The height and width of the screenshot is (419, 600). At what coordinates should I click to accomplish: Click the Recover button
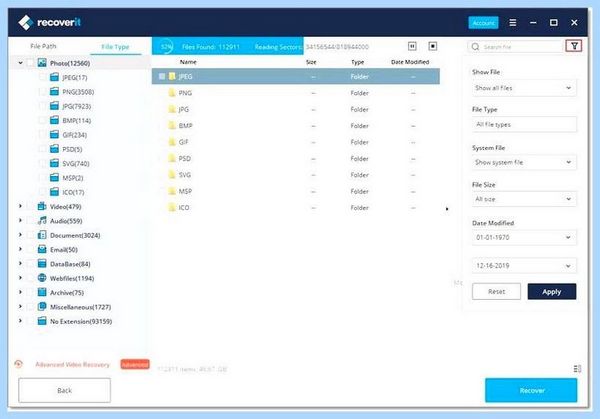pyautogui.click(x=531, y=390)
